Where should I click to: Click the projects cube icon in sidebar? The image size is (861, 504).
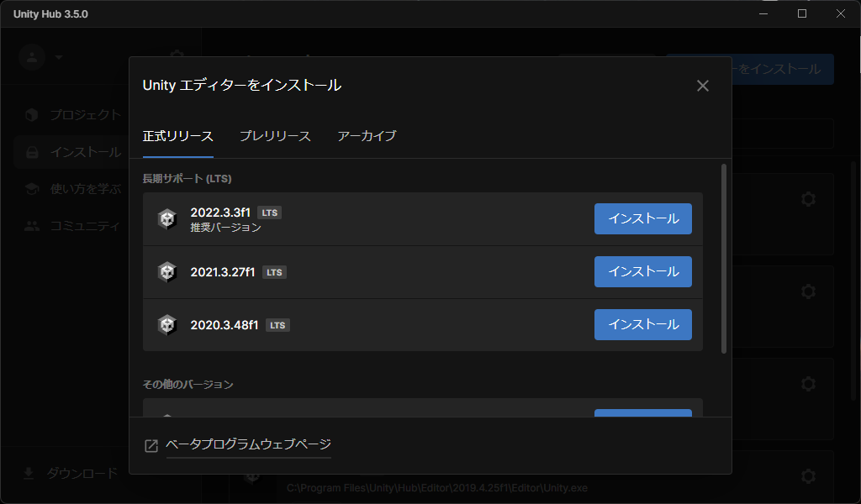(32, 114)
